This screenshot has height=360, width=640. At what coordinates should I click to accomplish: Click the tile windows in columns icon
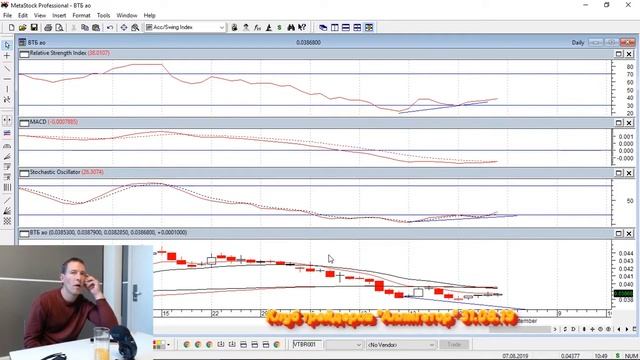(335, 27)
